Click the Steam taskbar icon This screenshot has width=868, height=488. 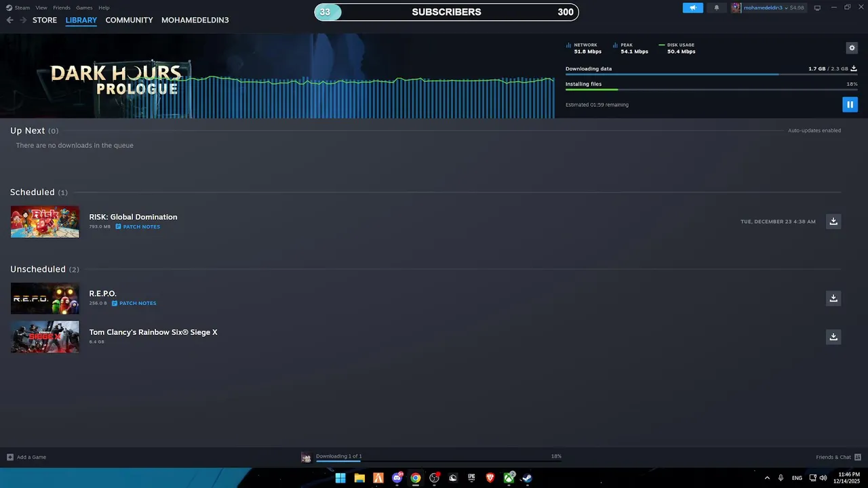[527, 478]
